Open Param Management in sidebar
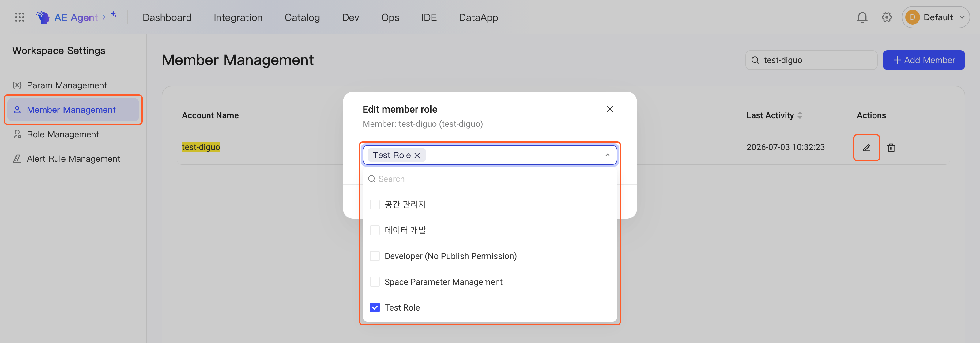This screenshot has width=980, height=343. point(73,85)
